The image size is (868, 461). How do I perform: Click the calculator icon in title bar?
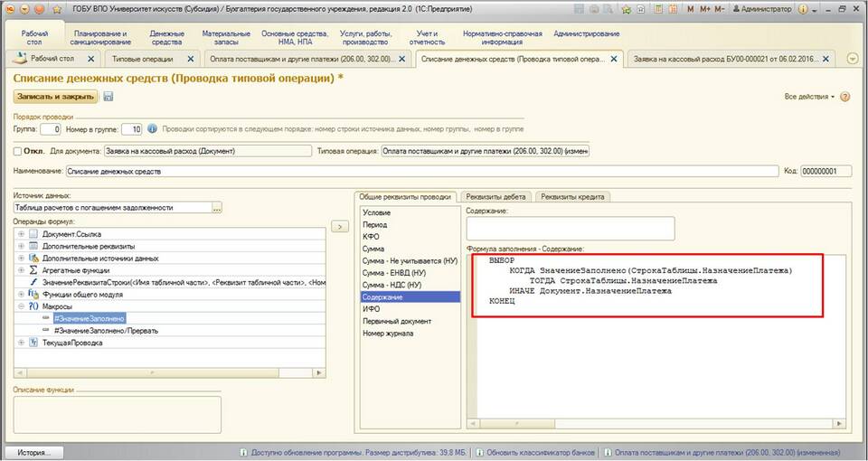(x=657, y=9)
